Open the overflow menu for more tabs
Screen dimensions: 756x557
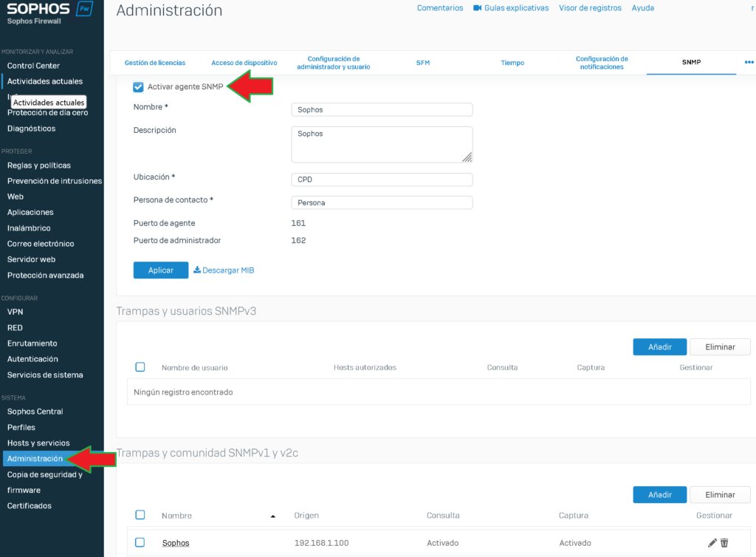click(x=749, y=63)
